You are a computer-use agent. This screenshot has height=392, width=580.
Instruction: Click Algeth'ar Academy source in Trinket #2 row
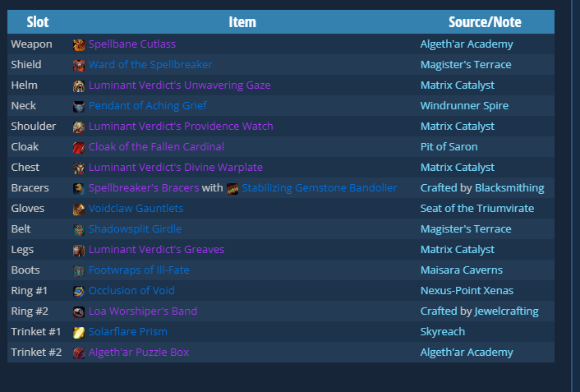(x=467, y=352)
